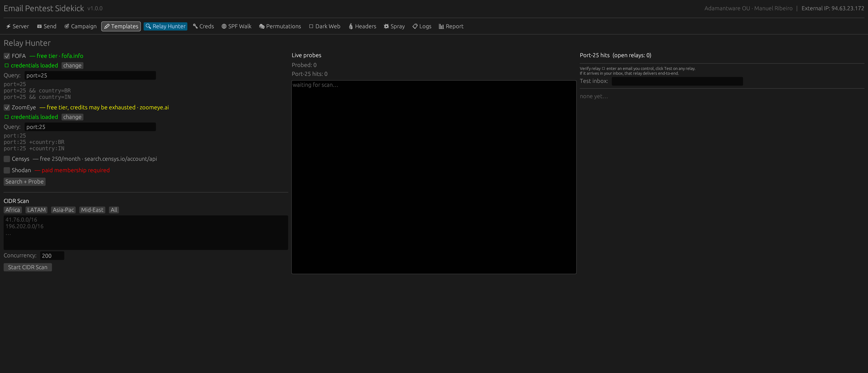Focus the ZoomEye query field
868x373 pixels.
click(90, 127)
